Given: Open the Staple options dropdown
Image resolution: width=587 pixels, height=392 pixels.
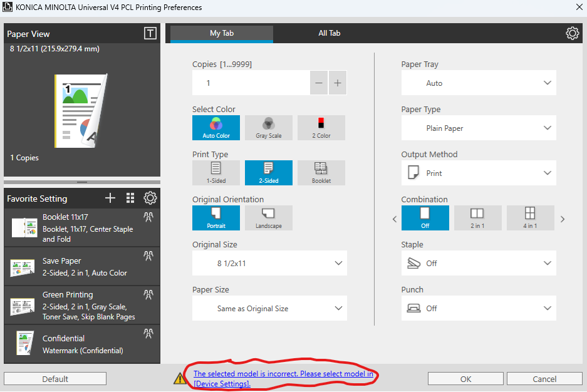Looking at the screenshot, I should point(478,263).
